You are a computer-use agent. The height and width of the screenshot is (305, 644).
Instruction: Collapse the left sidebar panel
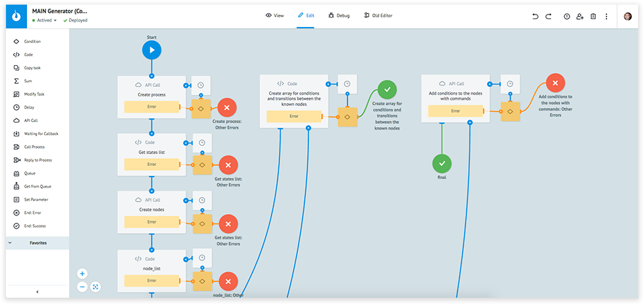pyautogui.click(x=37, y=291)
